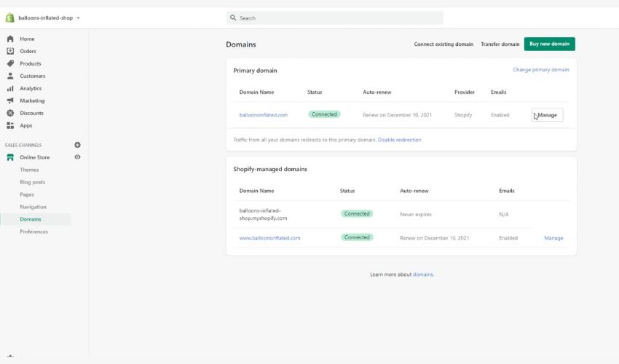Select the Customers person icon

(10, 76)
